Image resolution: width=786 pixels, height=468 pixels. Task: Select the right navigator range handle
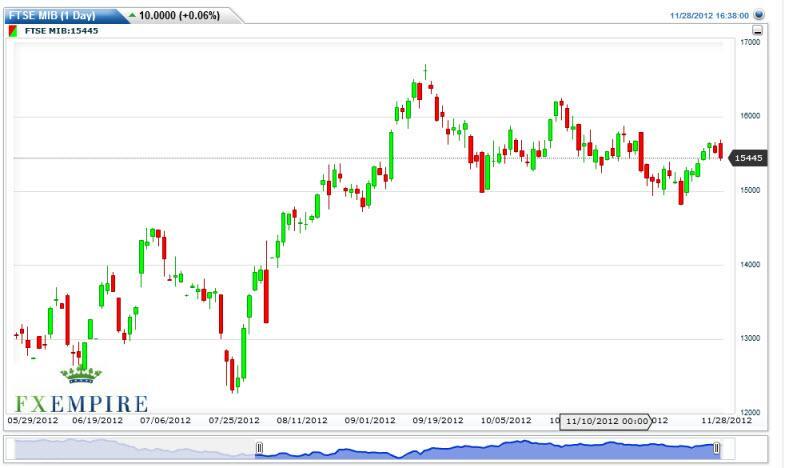click(x=716, y=449)
